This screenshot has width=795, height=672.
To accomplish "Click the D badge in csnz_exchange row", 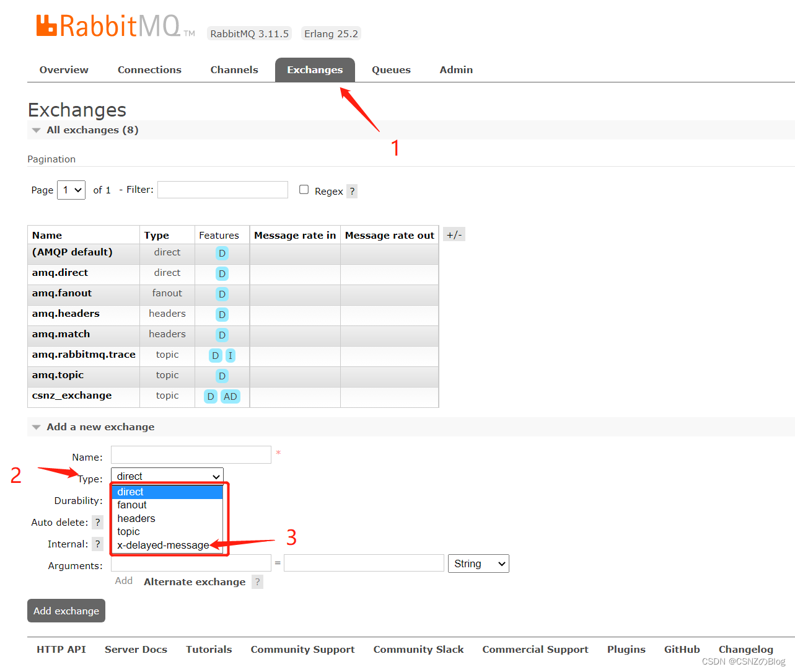I will pyautogui.click(x=211, y=396).
